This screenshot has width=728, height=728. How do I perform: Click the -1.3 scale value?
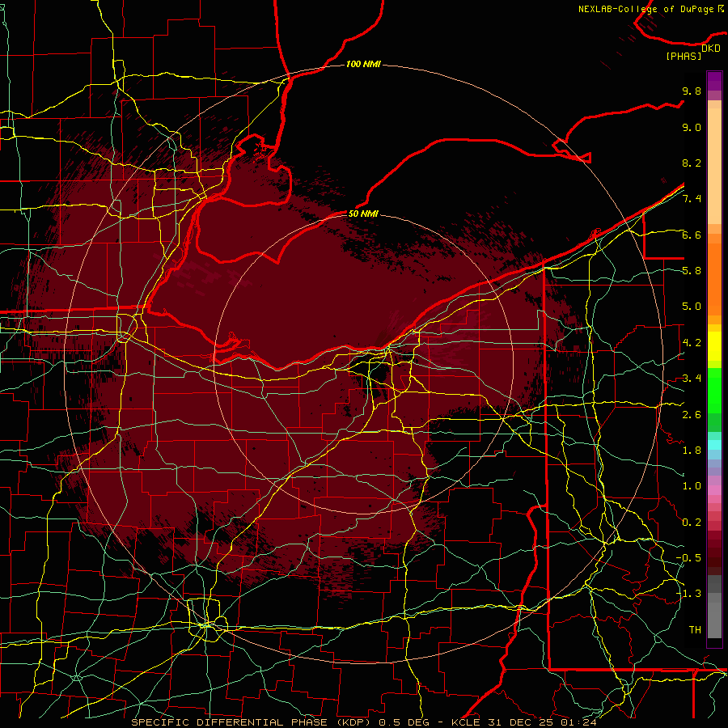[x=688, y=594]
